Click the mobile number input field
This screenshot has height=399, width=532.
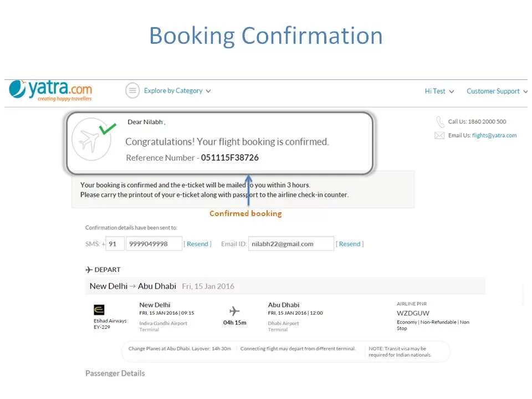[x=154, y=244]
